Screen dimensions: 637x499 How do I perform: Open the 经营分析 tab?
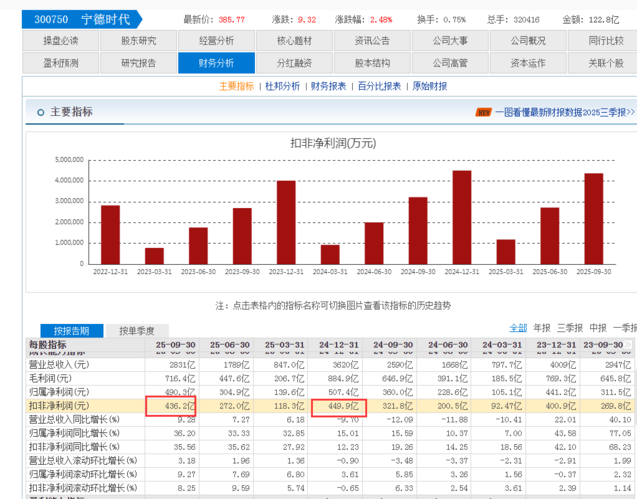tap(217, 41)
